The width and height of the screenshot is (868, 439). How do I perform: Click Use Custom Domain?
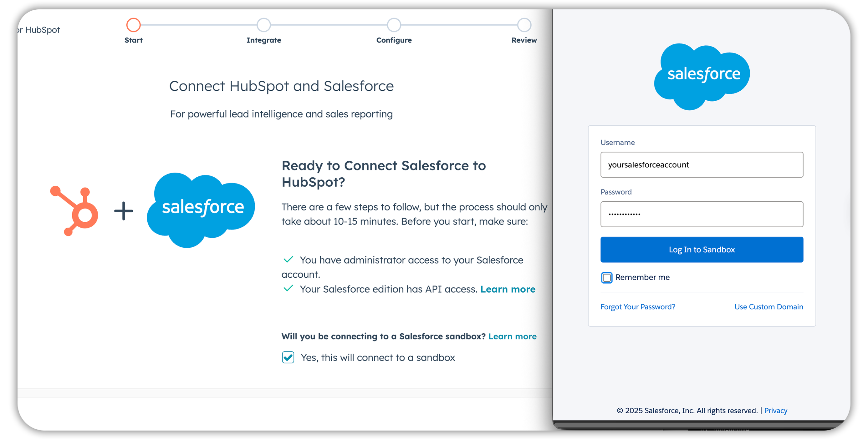pyautogui.click(x=768, y=307)
